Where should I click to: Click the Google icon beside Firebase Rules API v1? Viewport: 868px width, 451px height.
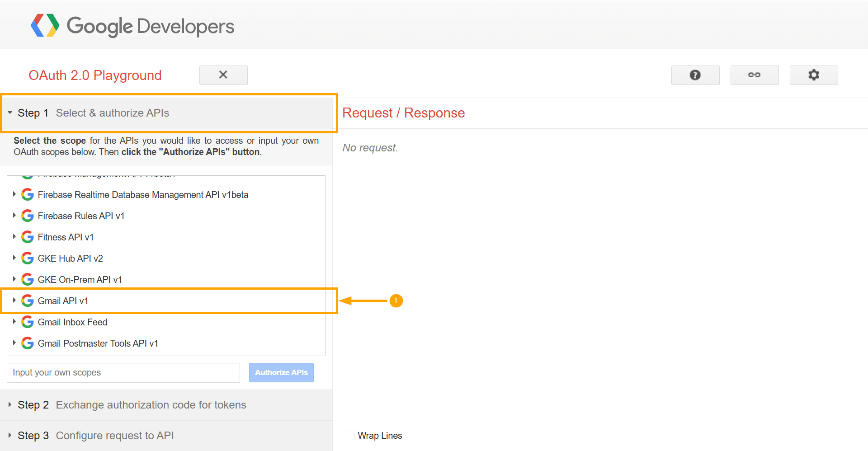point(28,216)
